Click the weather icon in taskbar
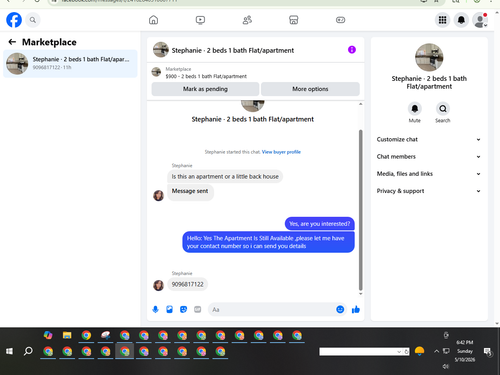The width and height of the screenshot is (500, 375). (419, 351)
